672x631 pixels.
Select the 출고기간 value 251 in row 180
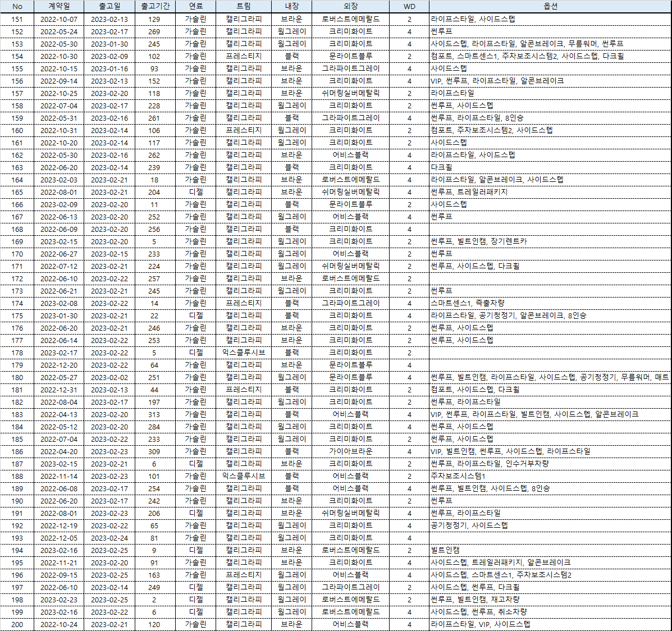[155, 378]
